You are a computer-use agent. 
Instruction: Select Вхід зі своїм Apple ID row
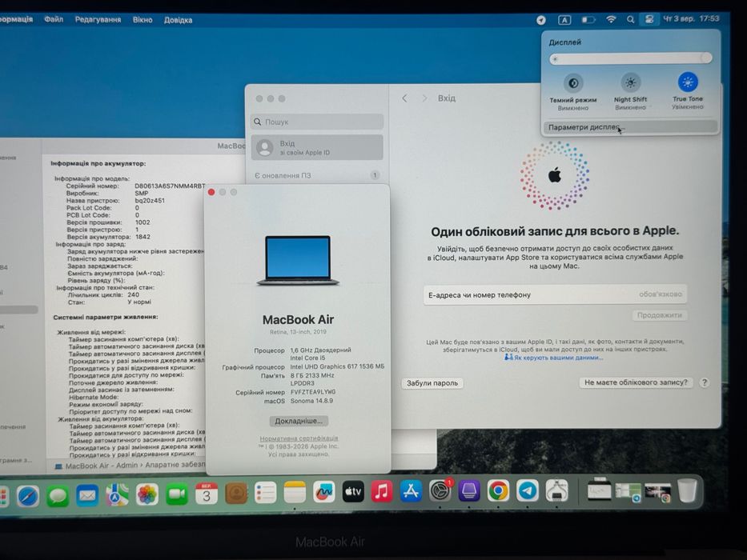tap(317, 148)
